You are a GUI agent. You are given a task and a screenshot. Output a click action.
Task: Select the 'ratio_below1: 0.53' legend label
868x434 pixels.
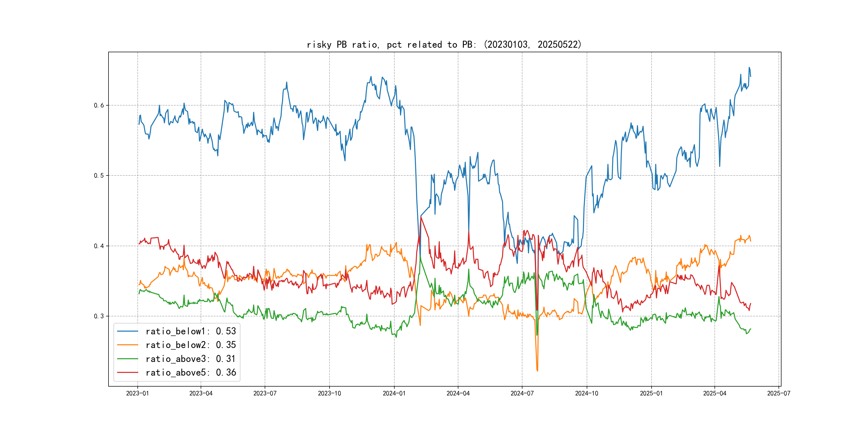[190, 331]
